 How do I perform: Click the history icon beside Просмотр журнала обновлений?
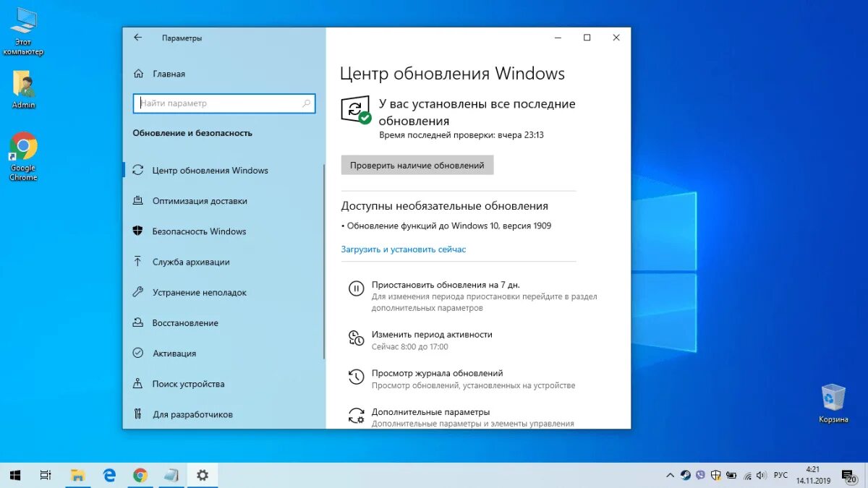[356, 377]
